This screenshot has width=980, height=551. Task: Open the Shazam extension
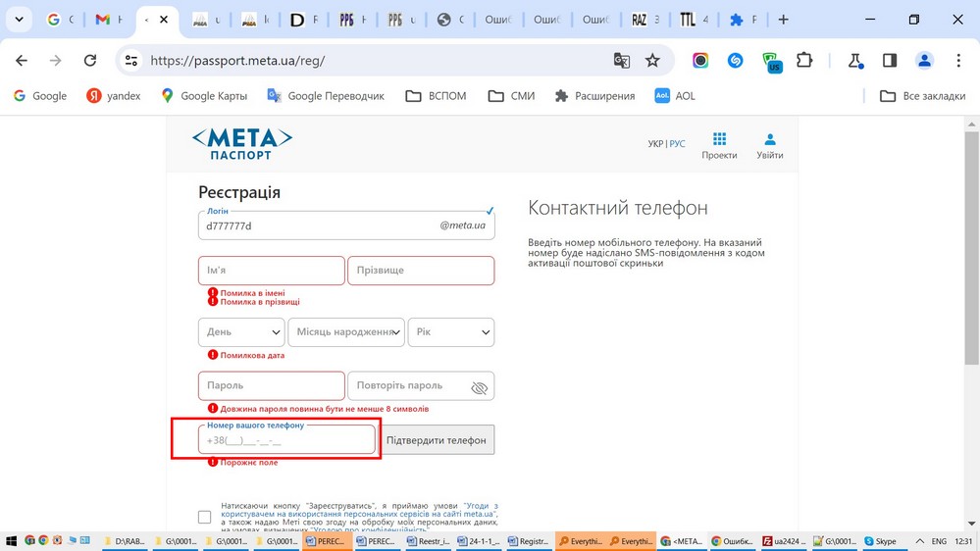[x=735, y=61]
